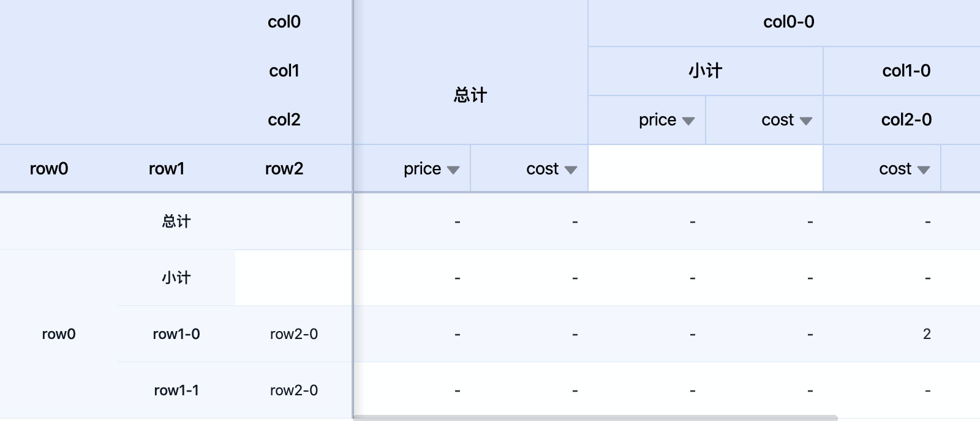Click the col1-0 column header
Viewport: 980px width, 421px height.
[907, 70]
